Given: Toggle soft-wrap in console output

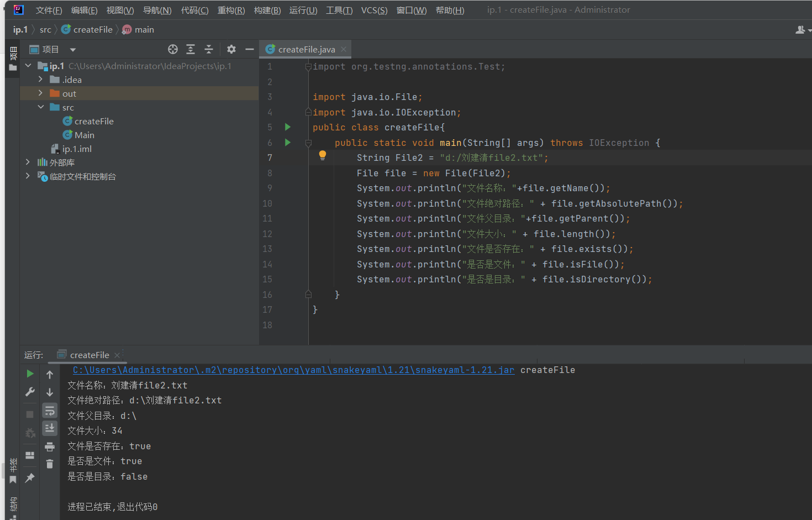Looking at the screenshot, I should [50, 411].
